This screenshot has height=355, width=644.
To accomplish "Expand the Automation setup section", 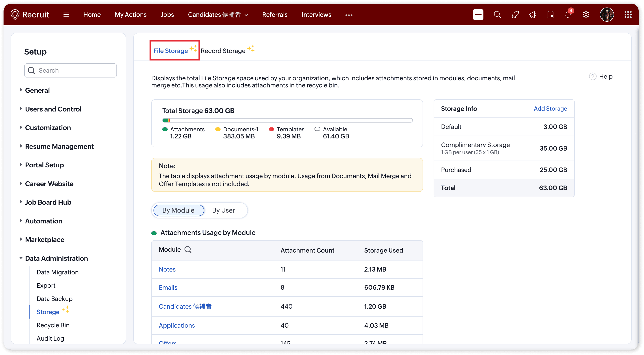I will [x=43, y=221].
